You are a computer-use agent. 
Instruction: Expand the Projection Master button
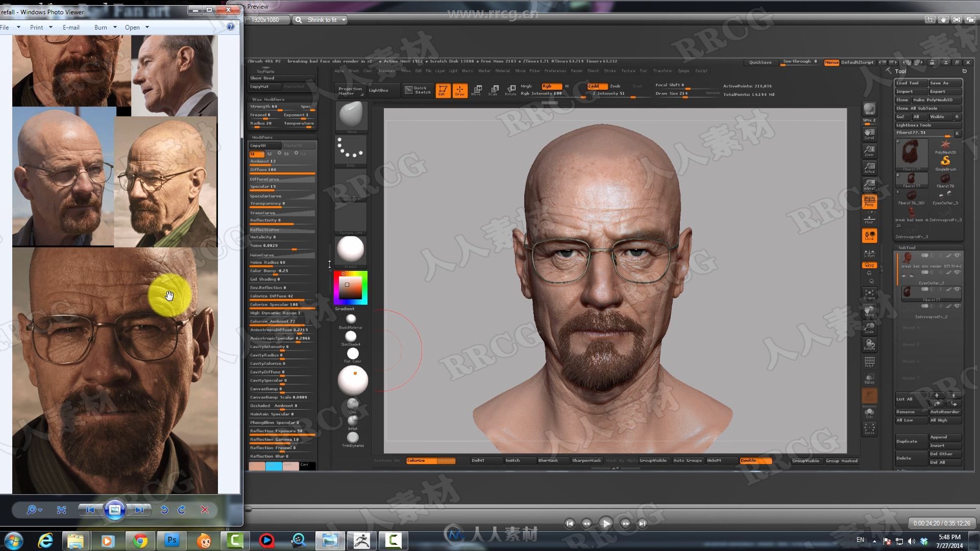(x=350, y=90)
